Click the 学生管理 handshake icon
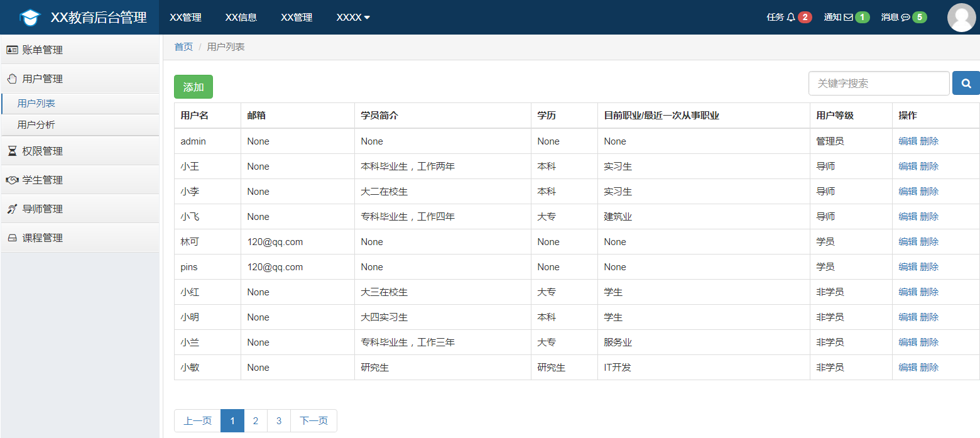This screenshot has height=438, width=980. (12, 180)
